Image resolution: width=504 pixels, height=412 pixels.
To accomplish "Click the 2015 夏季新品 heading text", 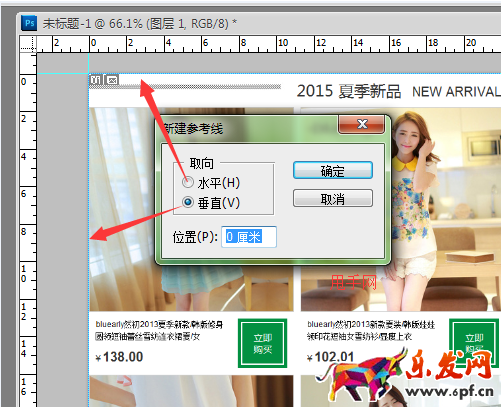I will pos(349,91).
